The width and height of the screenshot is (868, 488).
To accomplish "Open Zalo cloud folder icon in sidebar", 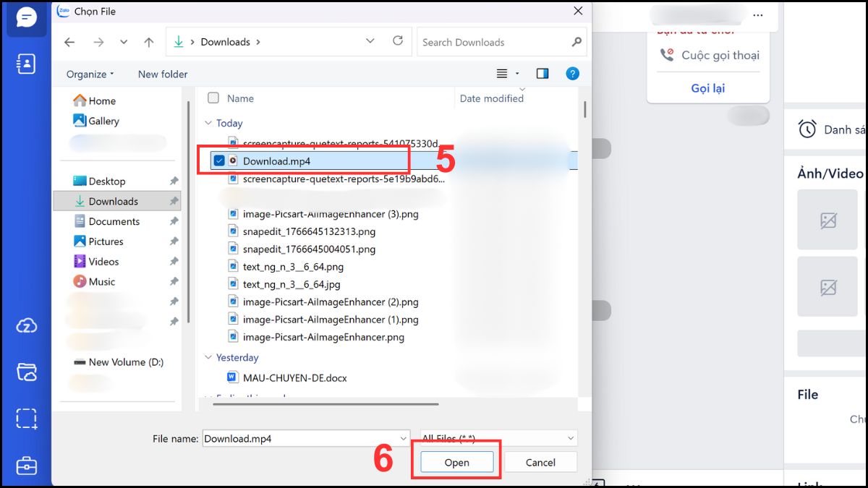I will point(27,372).
